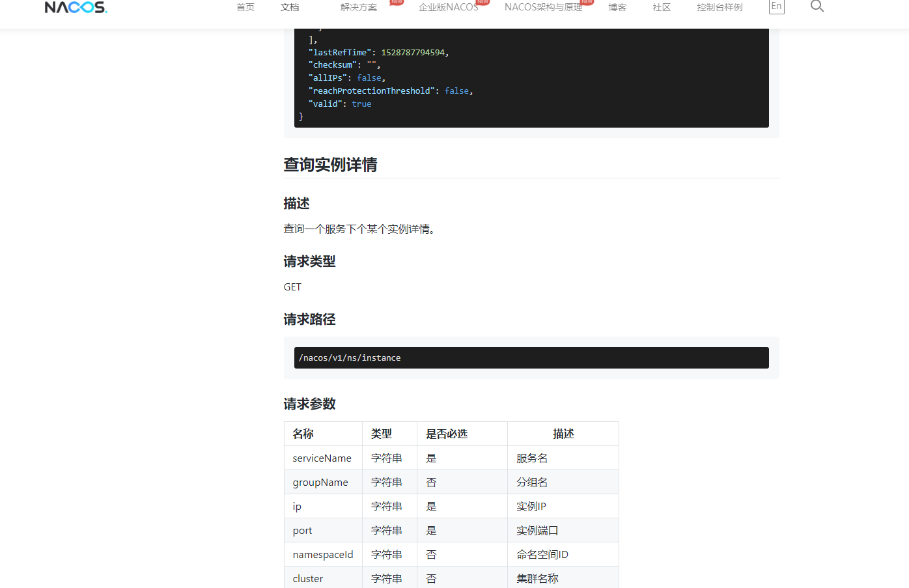Click the 描述 subheading above the sentence
The height and width of the screenshot is (588, 909).
[x=296, y=204]
